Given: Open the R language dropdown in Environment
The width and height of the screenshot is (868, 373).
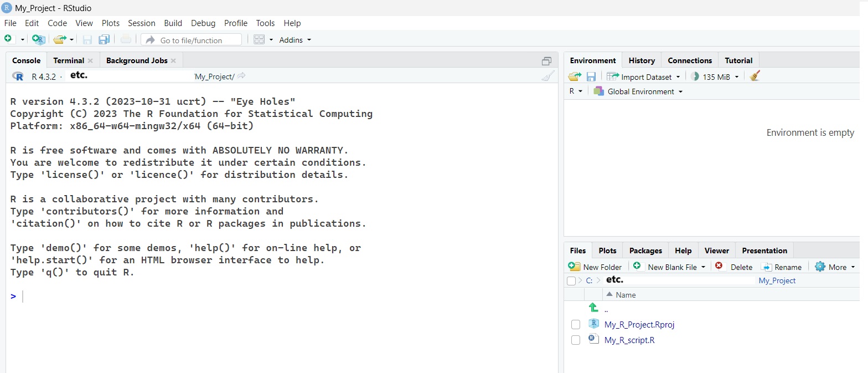Looking at the screenshot, I should click(x=576, y=91).
